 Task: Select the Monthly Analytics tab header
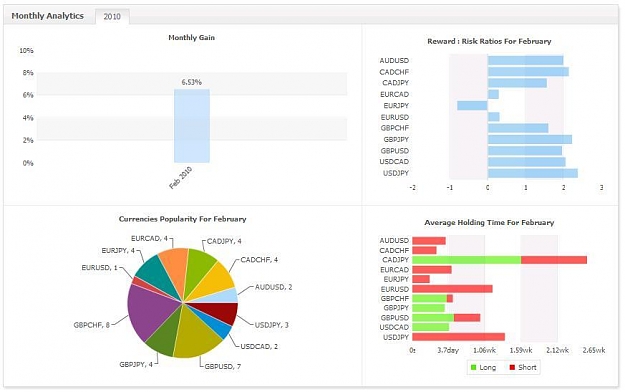pyautogui.click(x=47, y=16)
